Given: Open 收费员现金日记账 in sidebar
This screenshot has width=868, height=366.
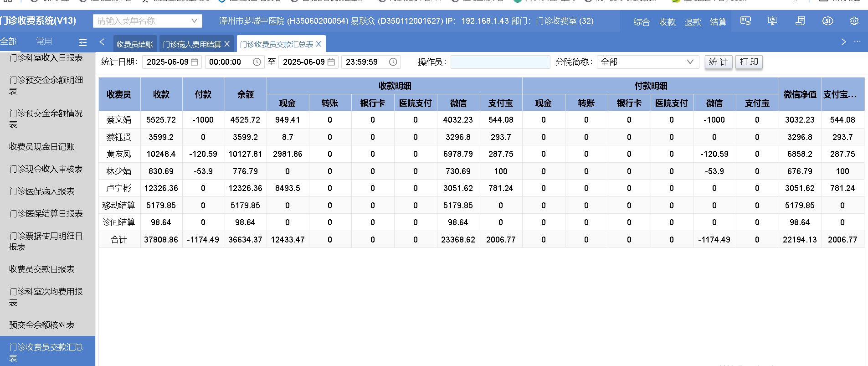Looking at the screenshot, I should click(x=42, y=147).
